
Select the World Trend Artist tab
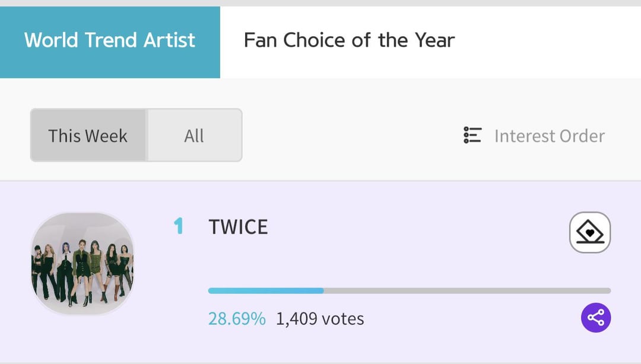109,40
